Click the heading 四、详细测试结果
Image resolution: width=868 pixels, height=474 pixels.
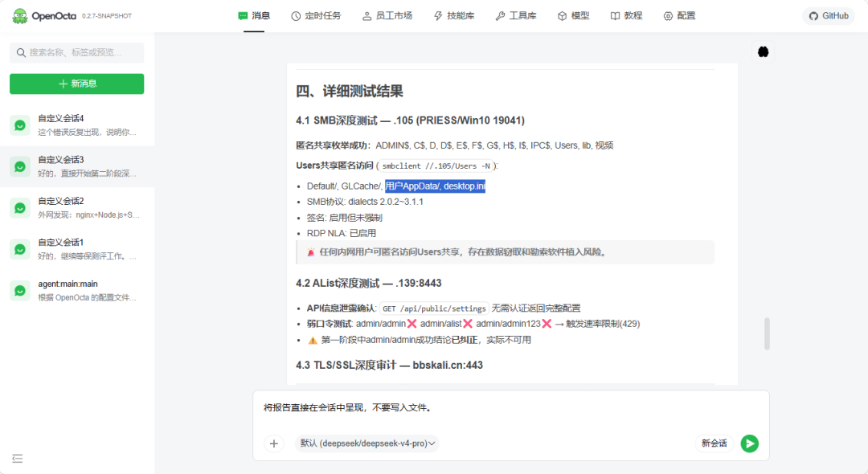[350, 92]
